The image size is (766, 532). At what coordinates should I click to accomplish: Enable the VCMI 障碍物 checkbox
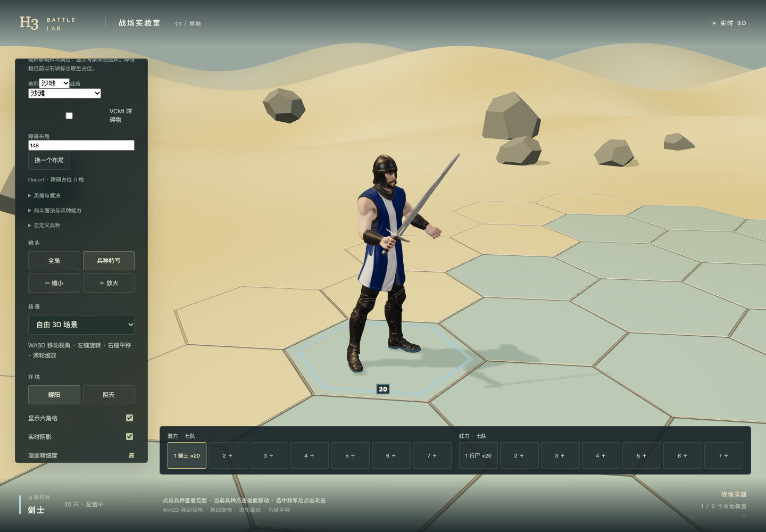click(69, 115)
